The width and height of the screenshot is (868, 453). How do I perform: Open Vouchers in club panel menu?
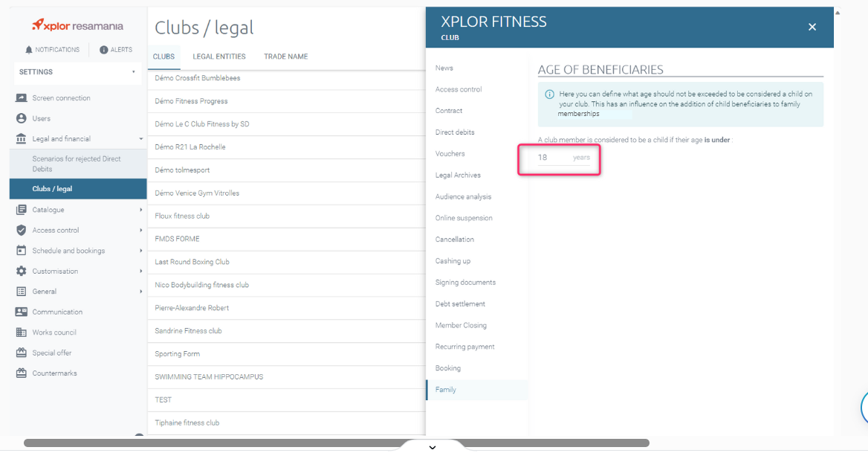[x=450, y=154]
